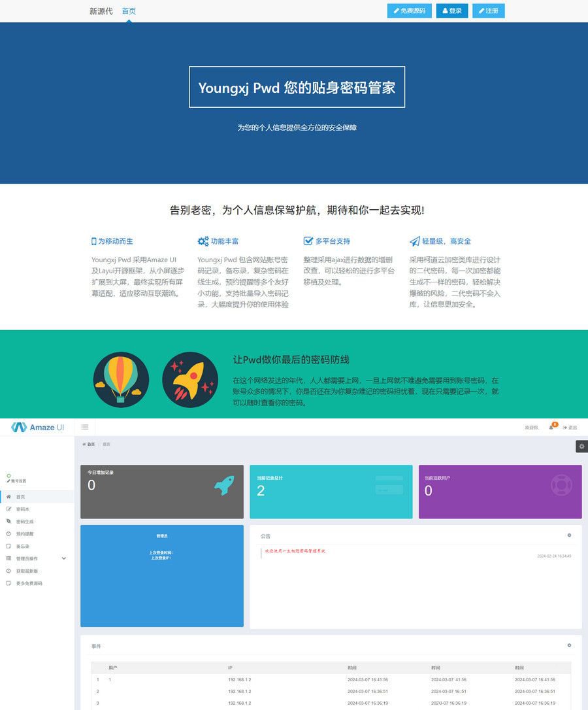The image size is (588, 710).
Task: Select 密码生成 in the sidebar
Action: (x=24, y=521)
